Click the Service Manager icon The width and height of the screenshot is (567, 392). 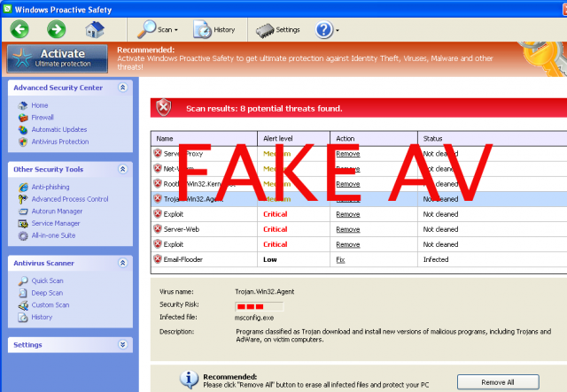pyautogui.click(x=23, y=224)
